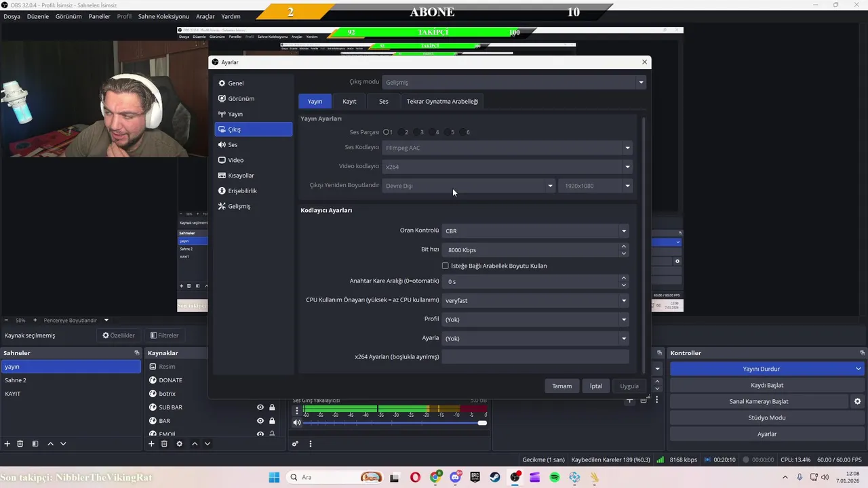Open audio mixer three-dot menu at bottom
Image resolution: width=868 pixels, height=488 pixels.
click(311, 444)
